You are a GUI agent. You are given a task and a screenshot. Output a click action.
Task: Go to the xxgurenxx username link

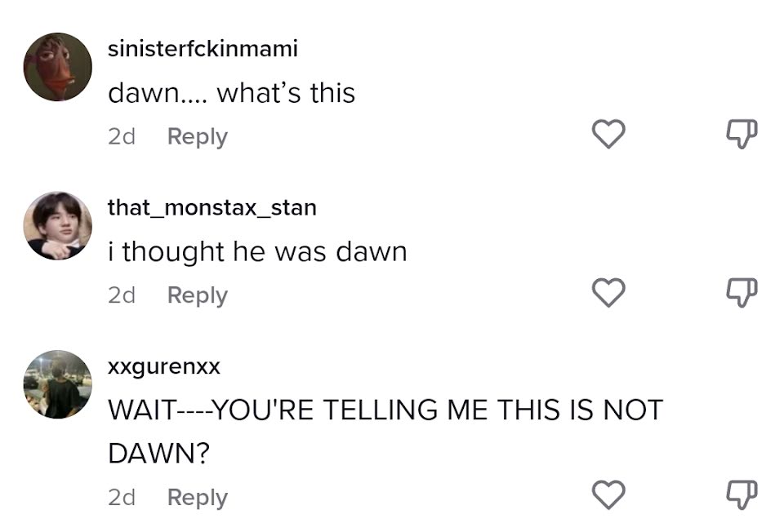pos(164,367)
